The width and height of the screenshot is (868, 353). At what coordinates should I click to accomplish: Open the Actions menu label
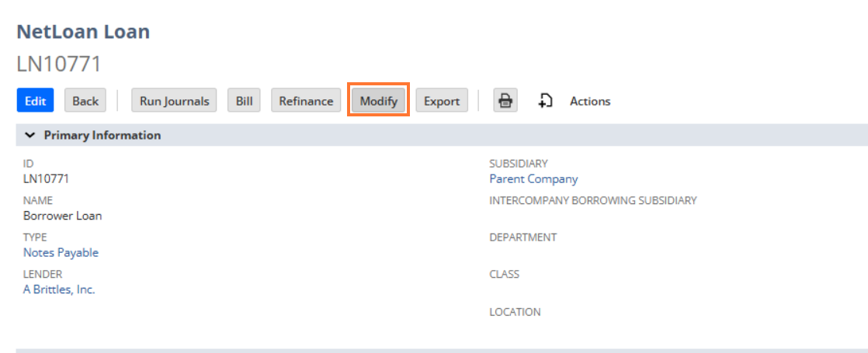[x=590, y=101]
